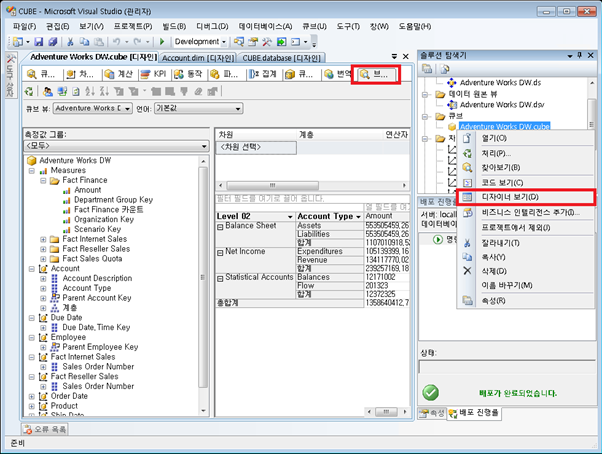Select the Amount measure in the tree
This screenshot has height=454, width=602.
pyautogui.click(x=88, y=190)
